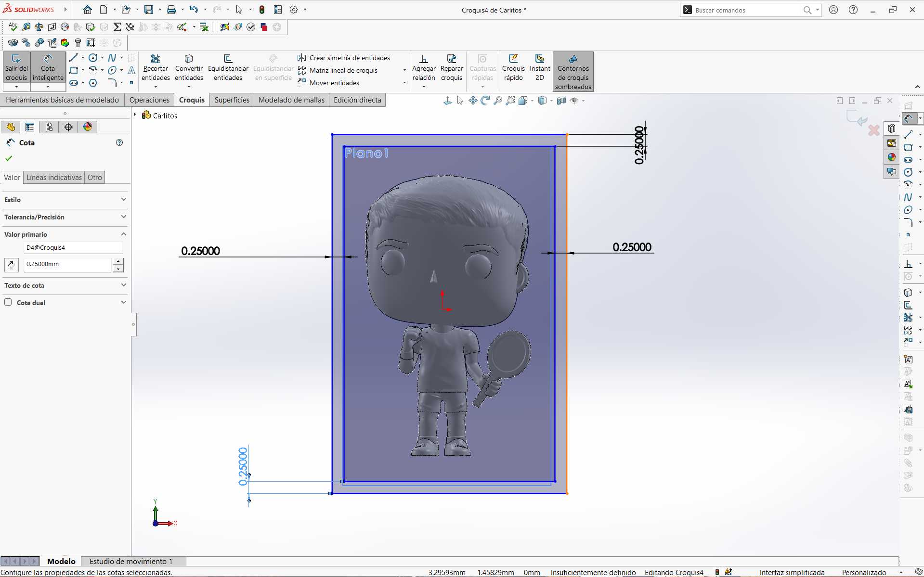
Task: Click the Print icon
Action: tap(171, 10)
